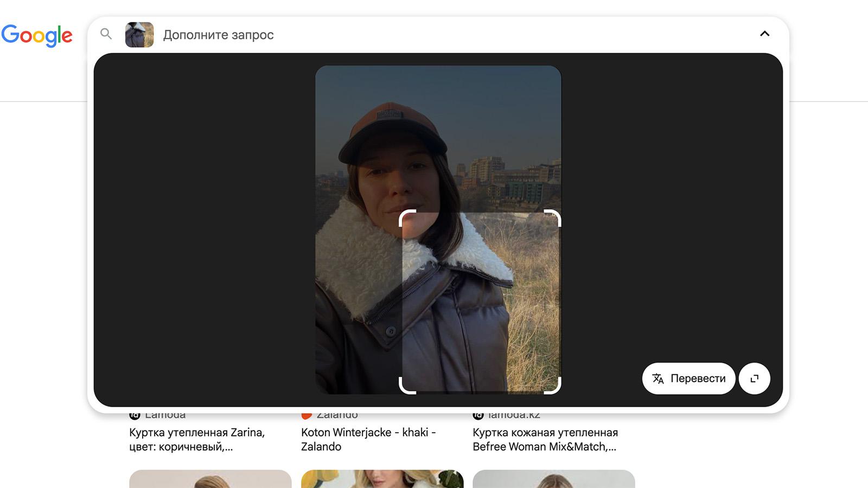868x488 pixels.
Task: Open "Куртка кожаная утепленная Befree Woman" result
Action: click(545, 439)
